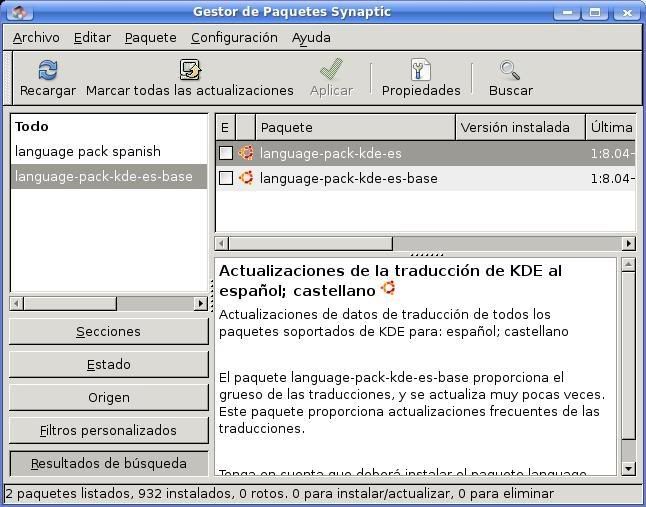
Task: Click the package list horizontal scrollbar thumb
Action: point(311,243)
